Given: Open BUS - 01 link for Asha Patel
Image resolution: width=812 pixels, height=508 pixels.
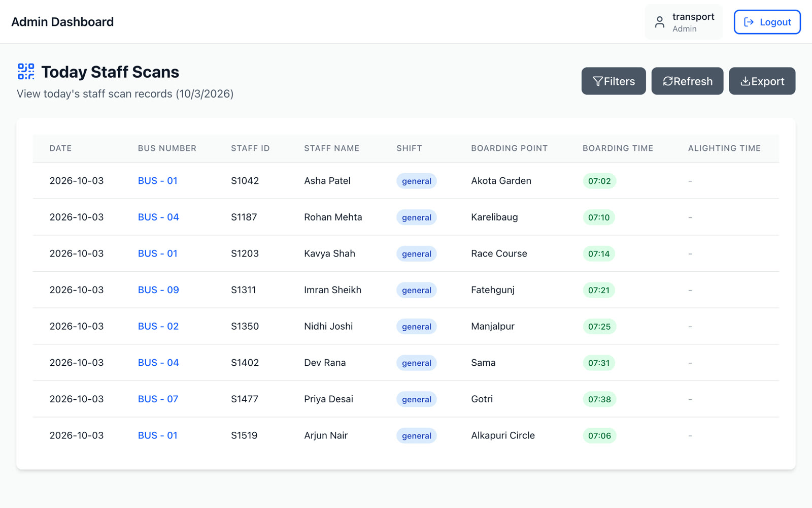Looking at the screenshot, I should (x=157, y=181).
